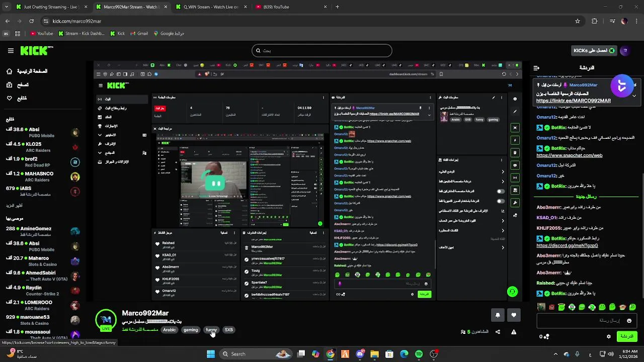Image resolution: width=644 pixels, height=362 pixels.
Task: Open the user profile avatar in the page header
Action: coord(625,50)
